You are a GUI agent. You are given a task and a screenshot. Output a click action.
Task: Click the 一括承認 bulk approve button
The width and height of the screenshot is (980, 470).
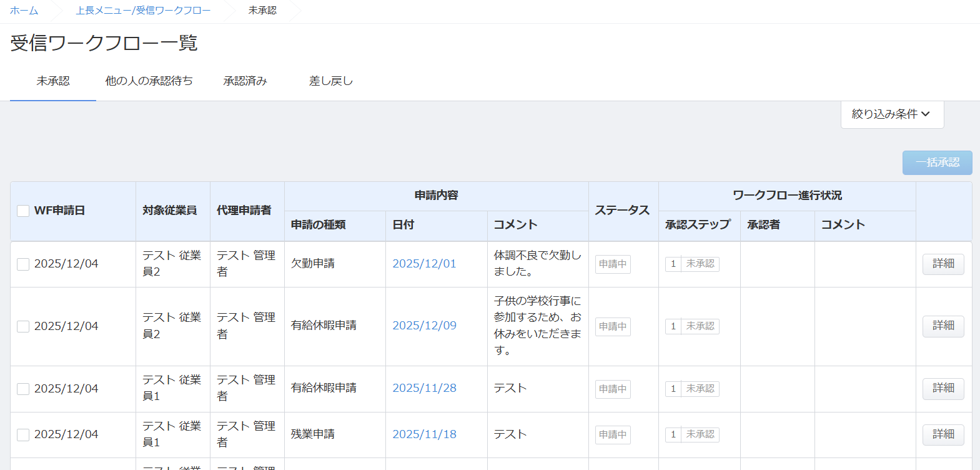point(937,162)
